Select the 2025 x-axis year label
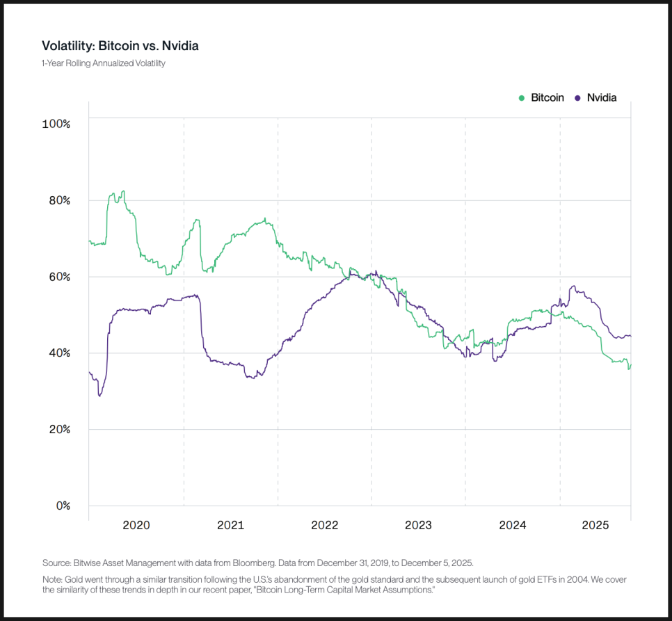The width and height of the screenshot is (672, 621). 595,526
